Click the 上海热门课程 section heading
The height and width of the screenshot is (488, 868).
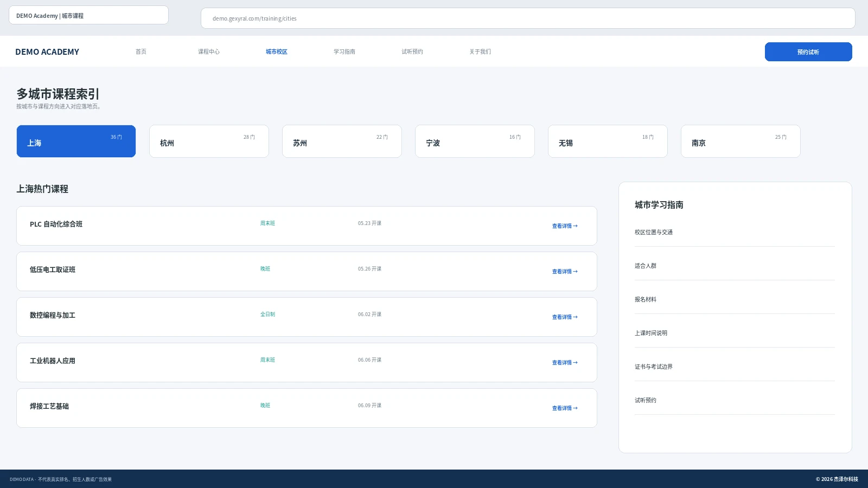coord(42,189)
